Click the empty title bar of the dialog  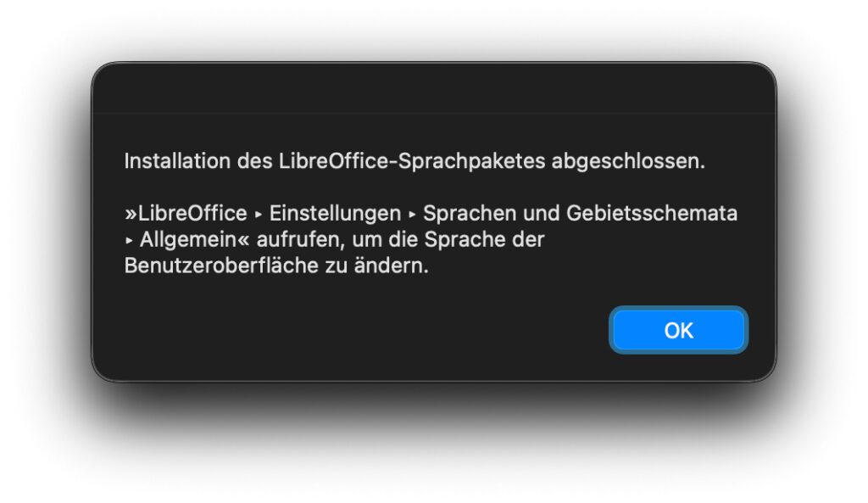(x=433, y=88)
